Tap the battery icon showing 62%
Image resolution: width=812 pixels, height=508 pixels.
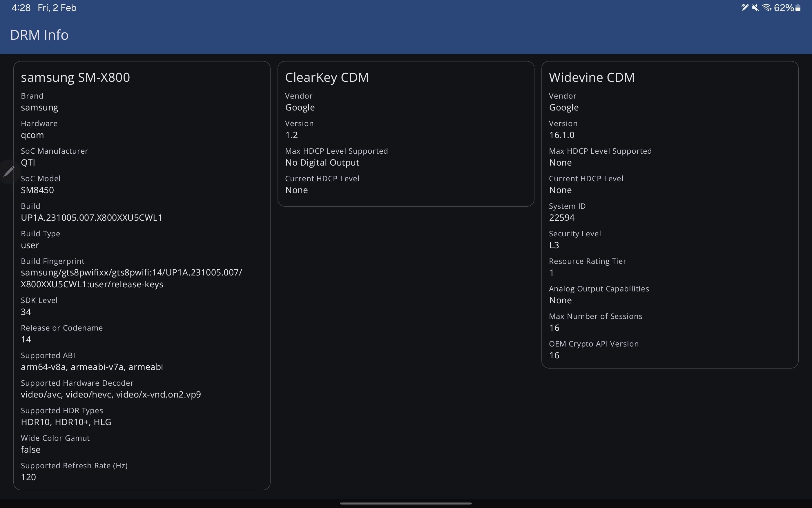797,7
